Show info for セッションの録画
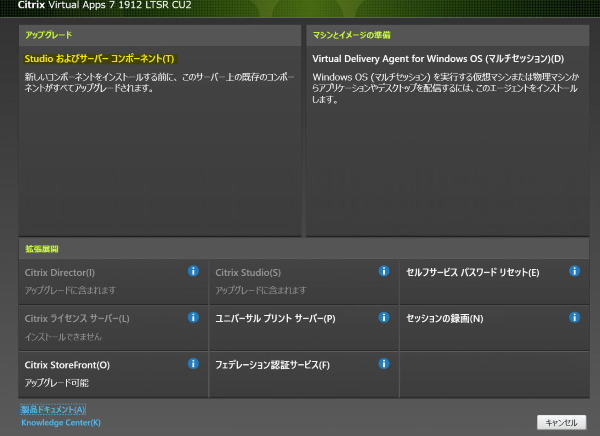 (x=574, y=317)
